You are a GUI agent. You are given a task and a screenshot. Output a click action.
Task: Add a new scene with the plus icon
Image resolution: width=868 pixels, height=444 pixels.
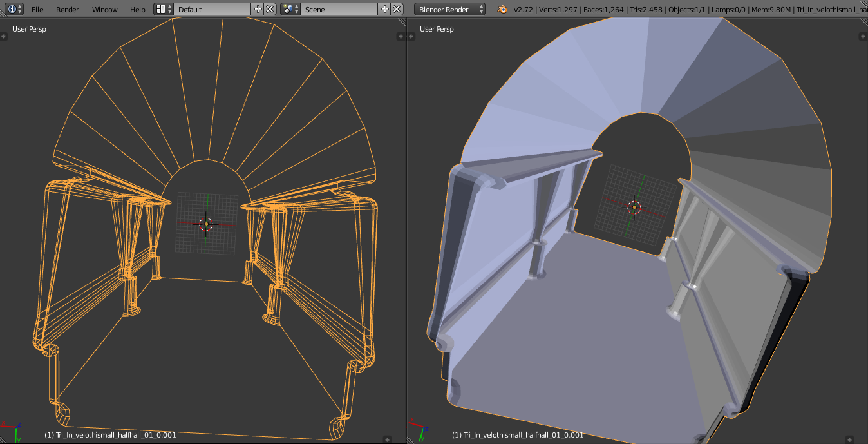[385, 9]
